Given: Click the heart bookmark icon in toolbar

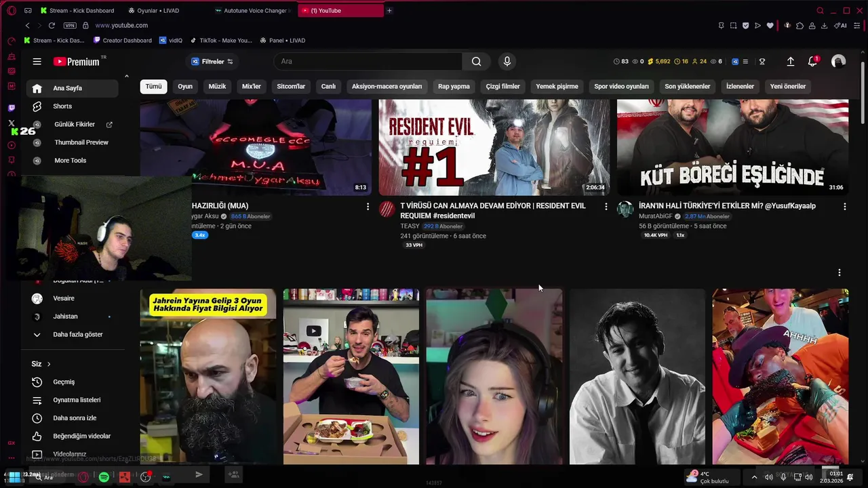Looking at the screenshot, I should pyautogui.click(x=770, y=26).
